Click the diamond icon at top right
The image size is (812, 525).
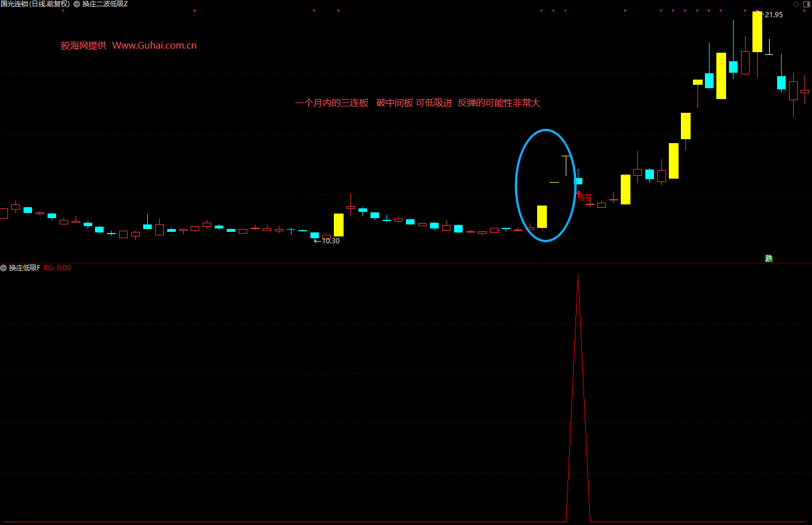[796, 4]
